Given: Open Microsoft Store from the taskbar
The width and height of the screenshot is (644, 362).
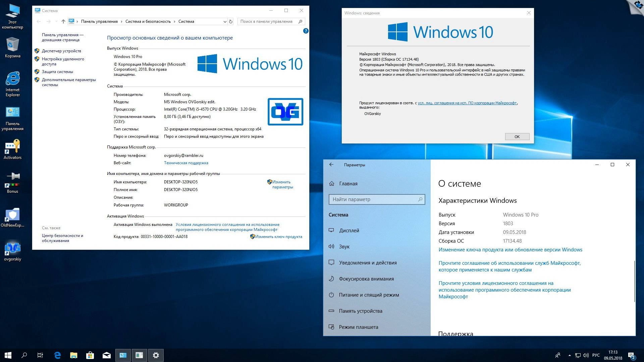Looking at the screenshot, I should point(90,355).
